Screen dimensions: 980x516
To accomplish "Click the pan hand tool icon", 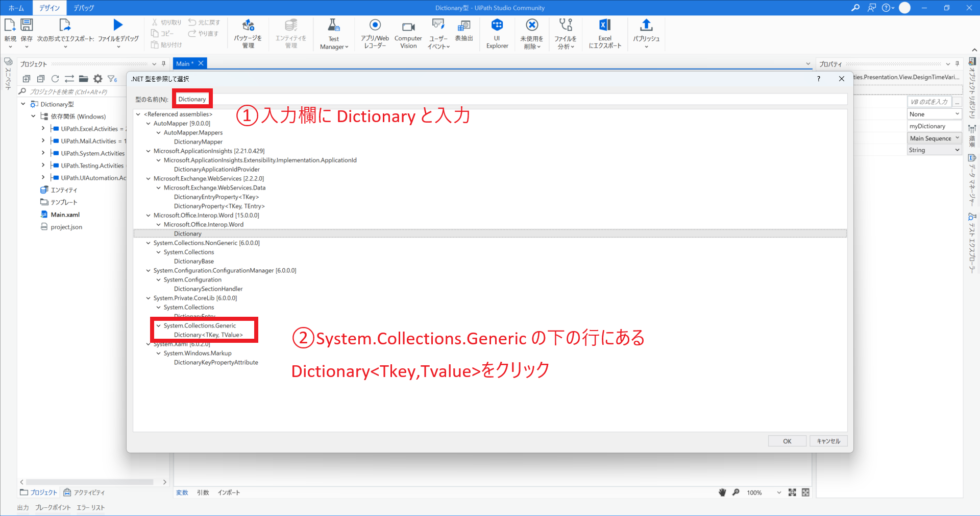I will point(722,492).
